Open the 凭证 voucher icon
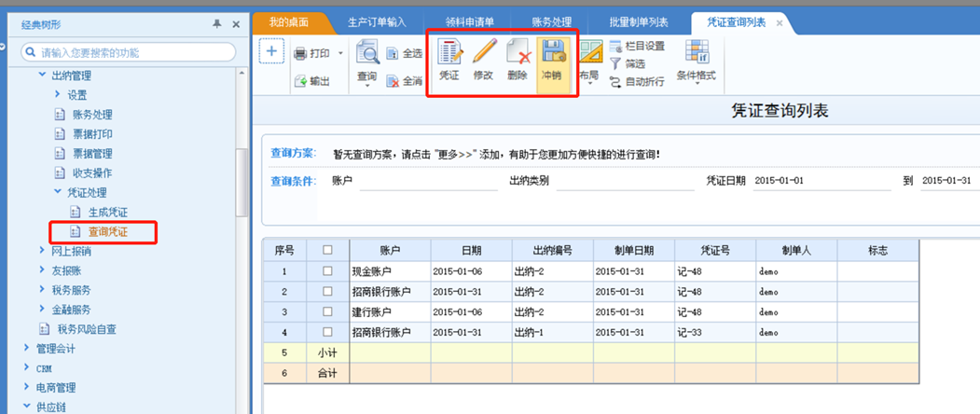Image resolution: width=980 pixels, height=414 pixels. [x=449, y=51]
